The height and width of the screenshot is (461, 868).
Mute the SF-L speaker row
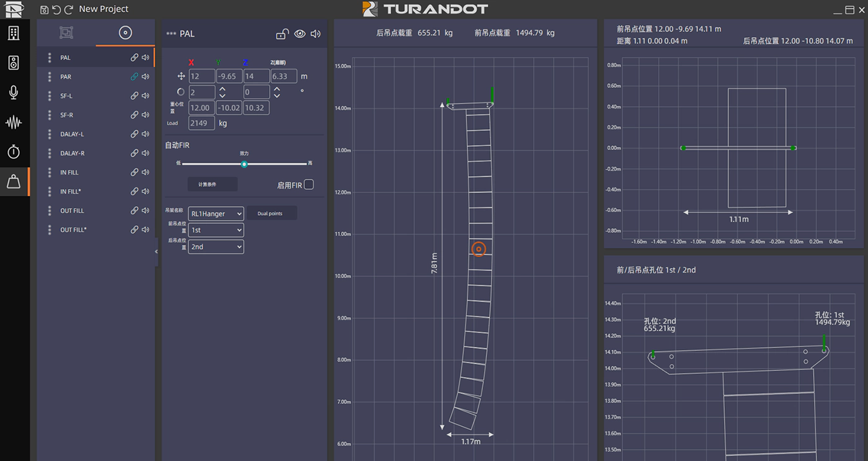[146, 96]
